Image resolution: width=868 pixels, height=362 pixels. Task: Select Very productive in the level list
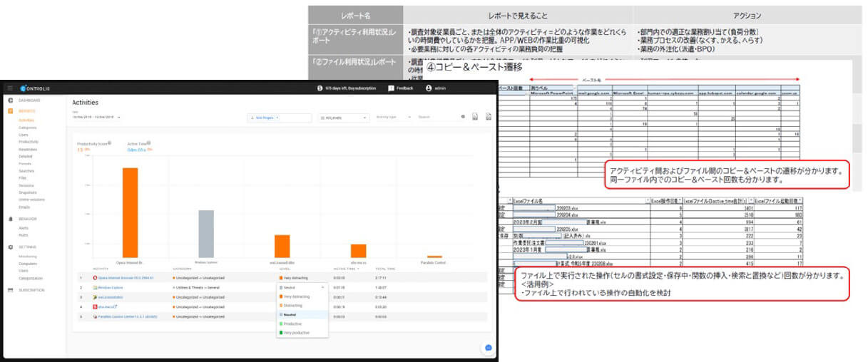click(x=303, y=333)
